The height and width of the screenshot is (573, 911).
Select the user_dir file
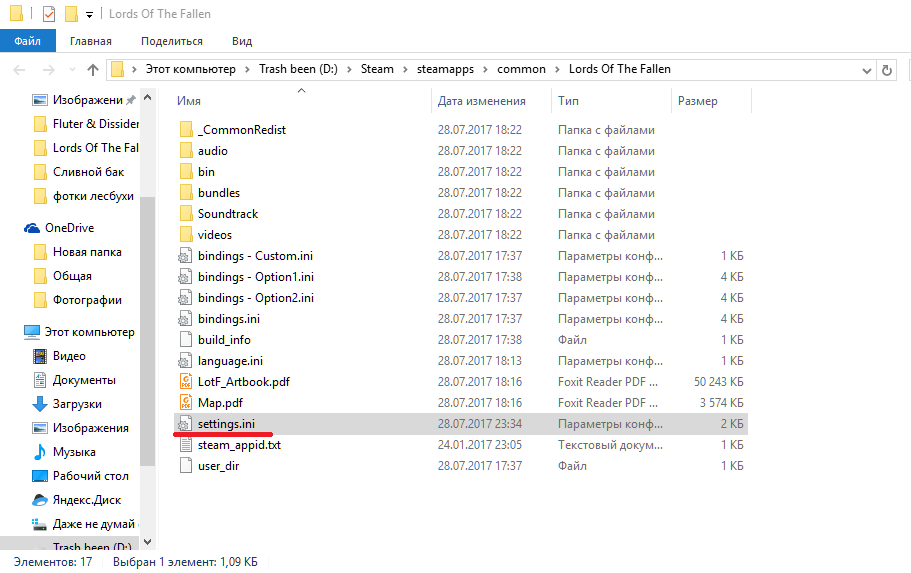(x=218, y=466)
